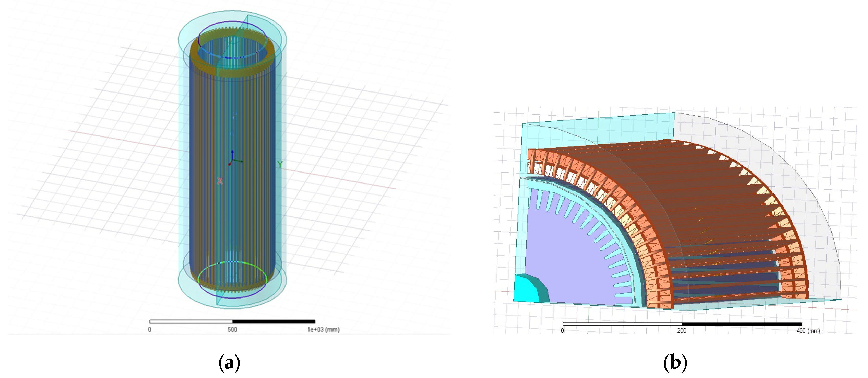This screenshot has height=378, width=868.
Task: Click the (a) figure caption
Action: 230,363
